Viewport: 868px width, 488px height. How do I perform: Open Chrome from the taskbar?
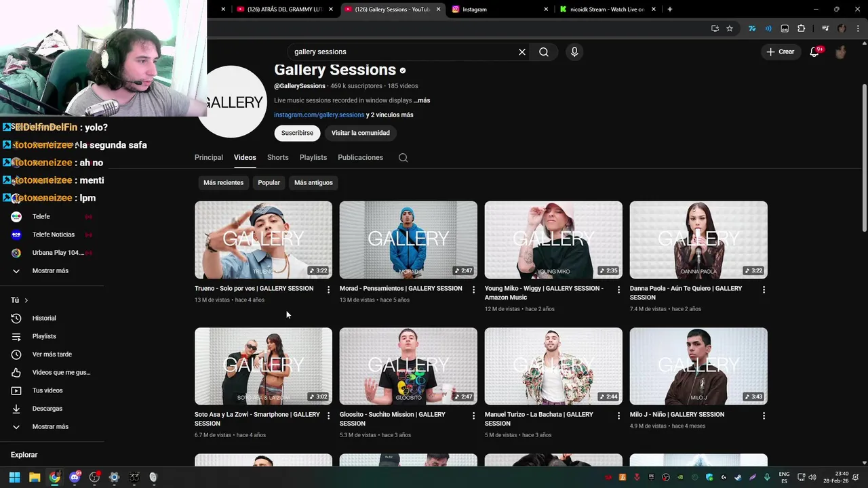tap(54, 477)
